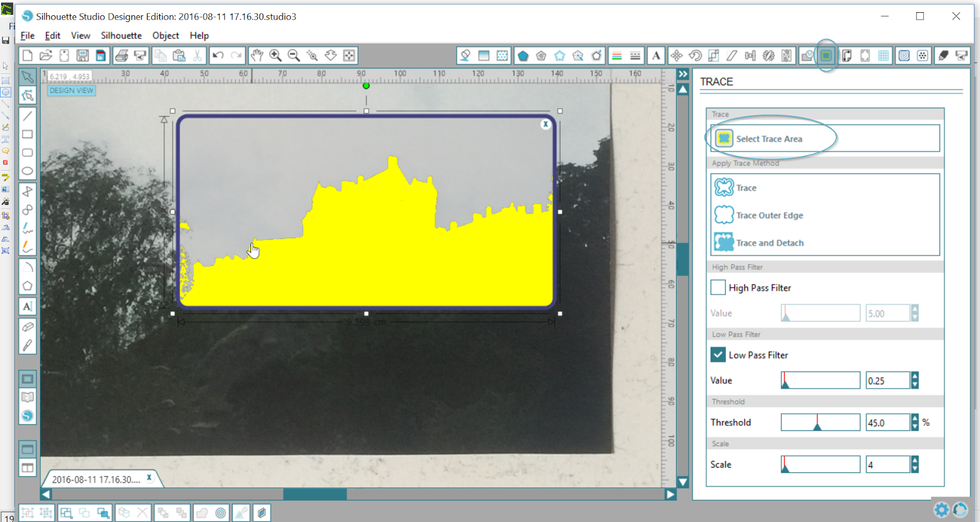
Task: Open the Silhouette Design Store icon
Action: pos(28,416)
